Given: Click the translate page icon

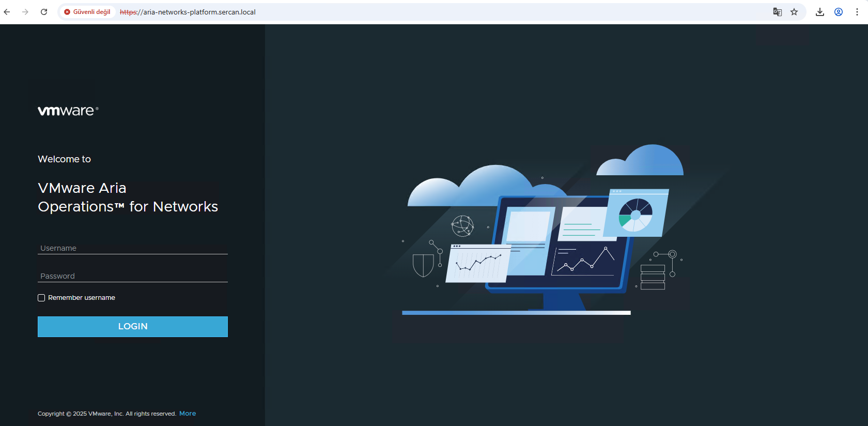Looking at the screenshot, I should [x=777, y=12].
